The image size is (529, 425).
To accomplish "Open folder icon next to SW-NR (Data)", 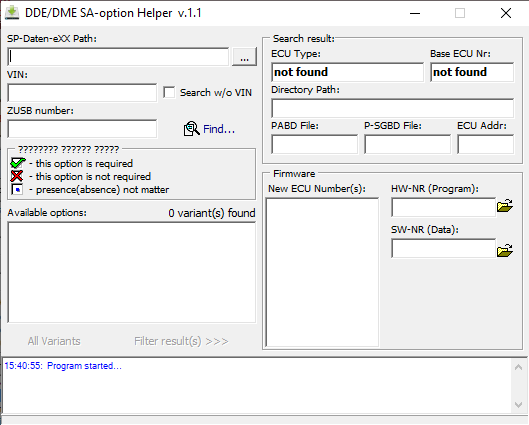I will tap(505, 250).
